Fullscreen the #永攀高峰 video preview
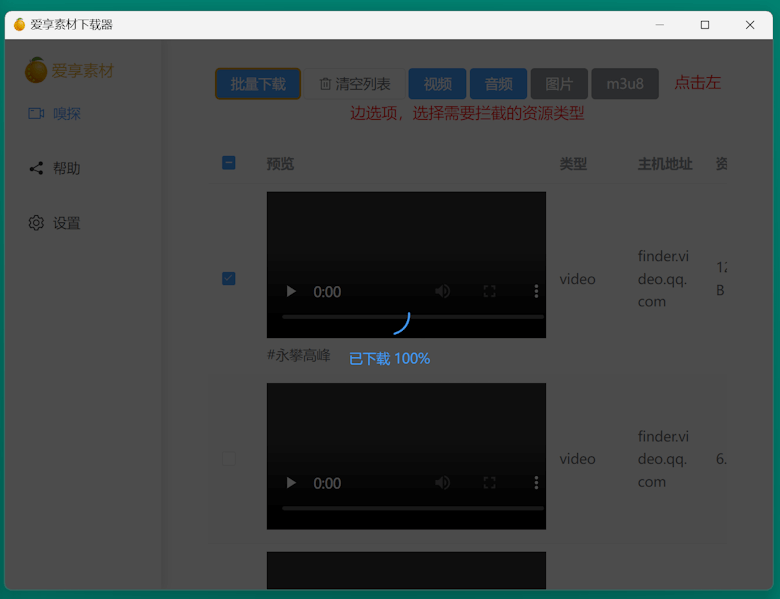The image size is (780, 599). [x=489, y=291]
